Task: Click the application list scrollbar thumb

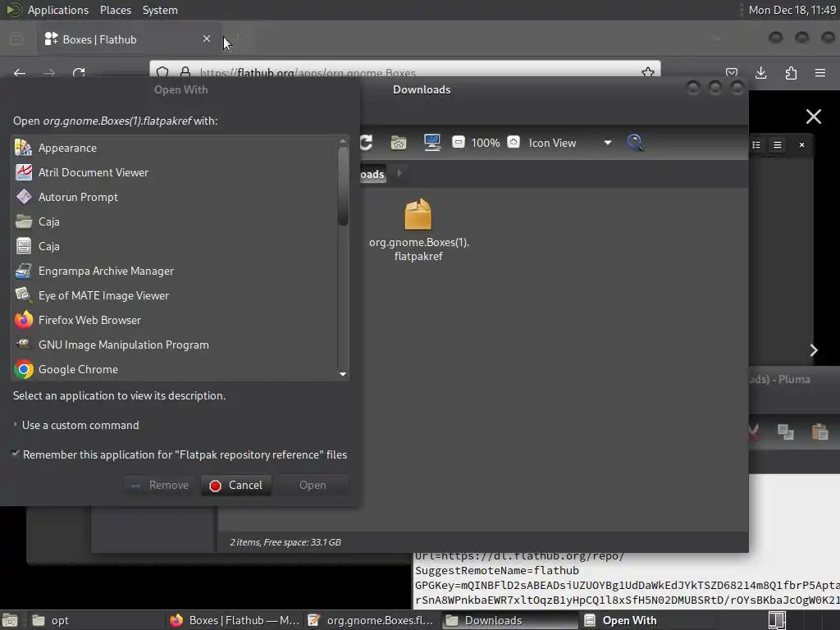Action: point(343,185)
